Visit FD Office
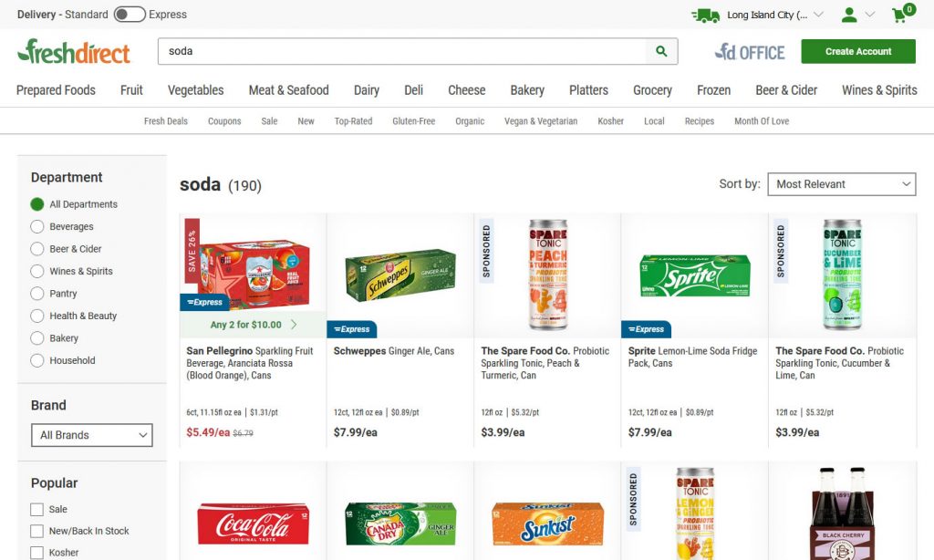Viewport: 934px width, 560px height. point(749,52)
